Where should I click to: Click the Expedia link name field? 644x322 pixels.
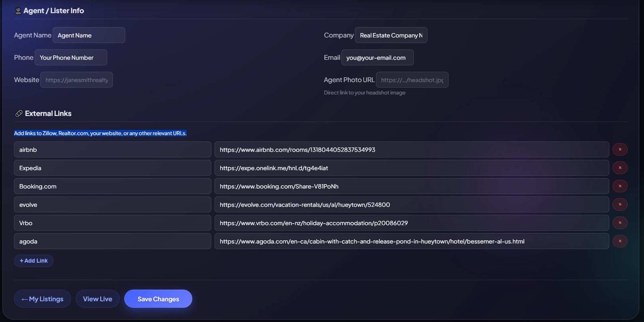click(x=112, y=168)
